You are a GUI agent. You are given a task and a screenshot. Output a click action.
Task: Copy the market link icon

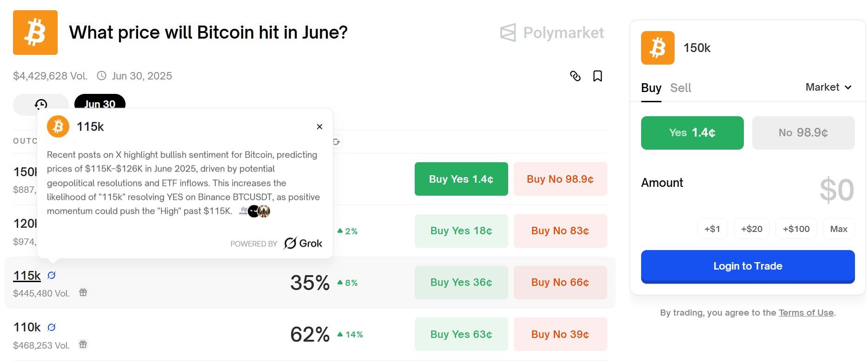[x=575, y=76]
